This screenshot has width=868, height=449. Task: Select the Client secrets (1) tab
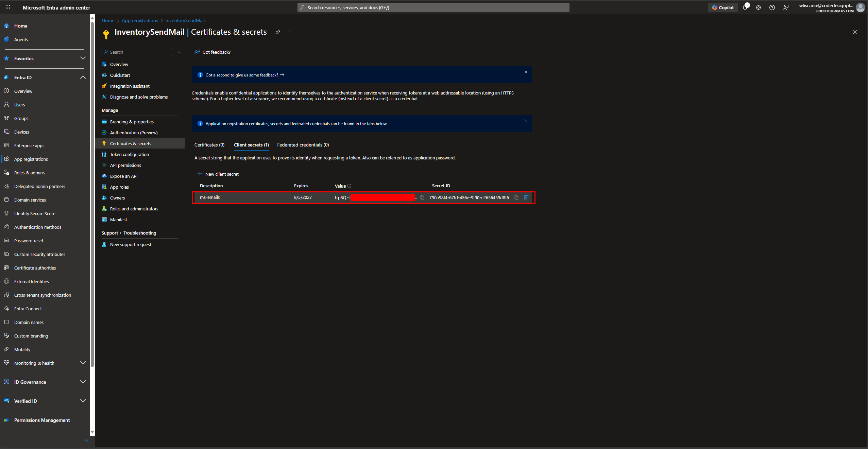(x=251, y=145)
